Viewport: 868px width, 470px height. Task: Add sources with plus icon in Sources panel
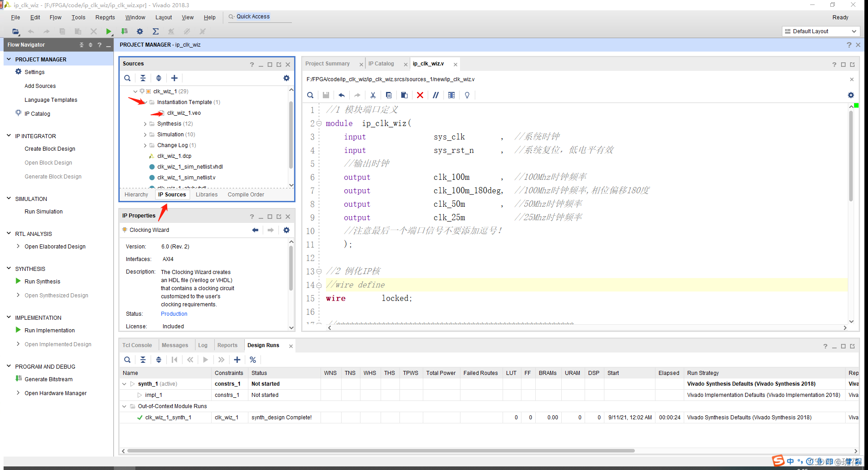point(174,78)
